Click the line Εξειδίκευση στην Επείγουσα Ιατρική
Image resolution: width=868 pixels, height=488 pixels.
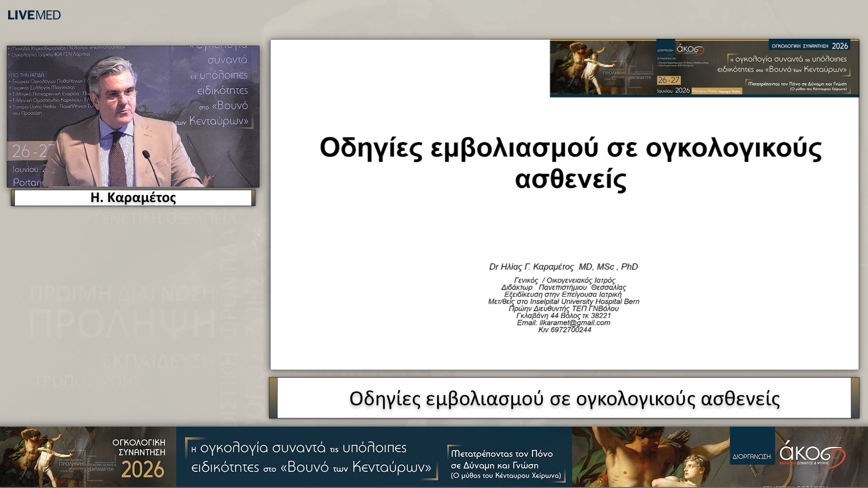pyautogui.click(x=563, y=294)
